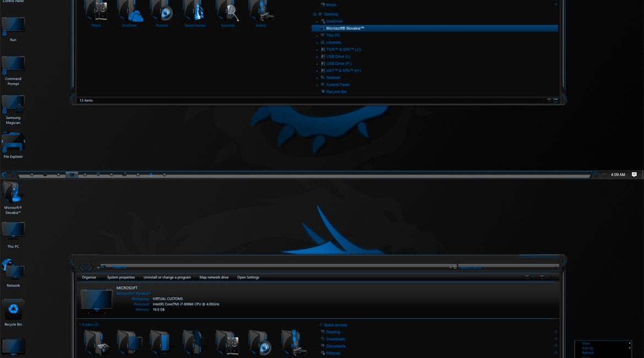Viewport: 644px width, 358px height.
Task: Select Videos folder icon in upper window
Action: [x=261, y=14]
